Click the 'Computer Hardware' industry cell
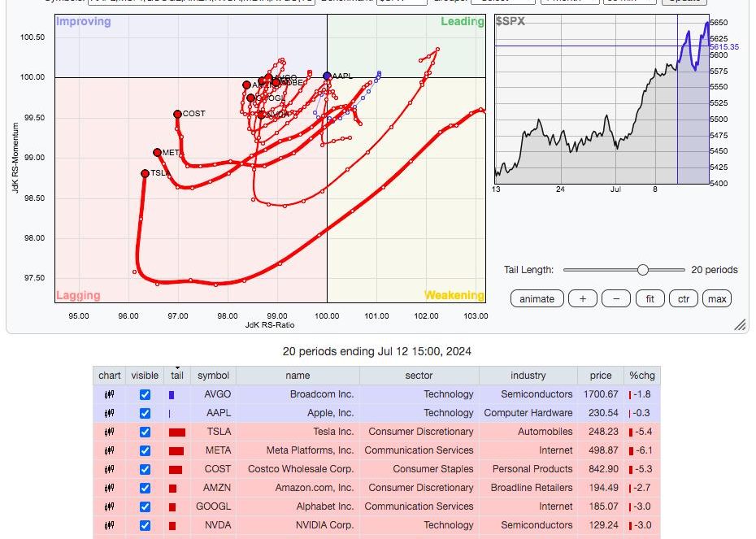The height and width of the screenshot is (539, 756). (x=528, y=413)
